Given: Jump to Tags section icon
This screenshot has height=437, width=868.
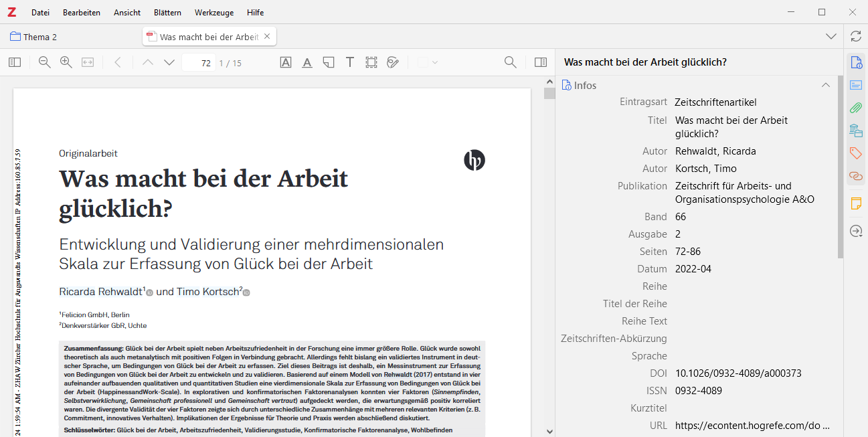Looking at the screenshot, I should click(x=856, y=153).
